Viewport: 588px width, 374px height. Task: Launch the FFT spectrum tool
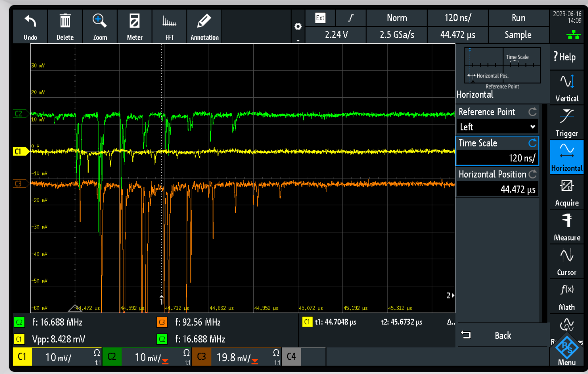169,21
